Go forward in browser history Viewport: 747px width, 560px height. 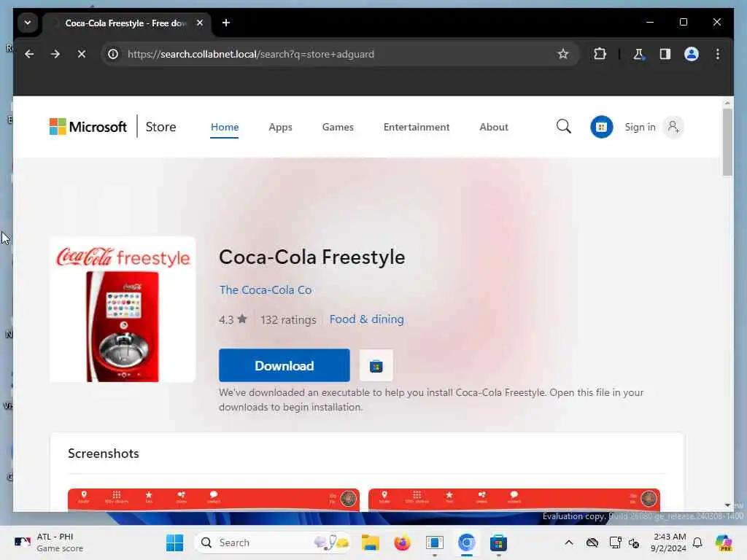pos(55,54)
